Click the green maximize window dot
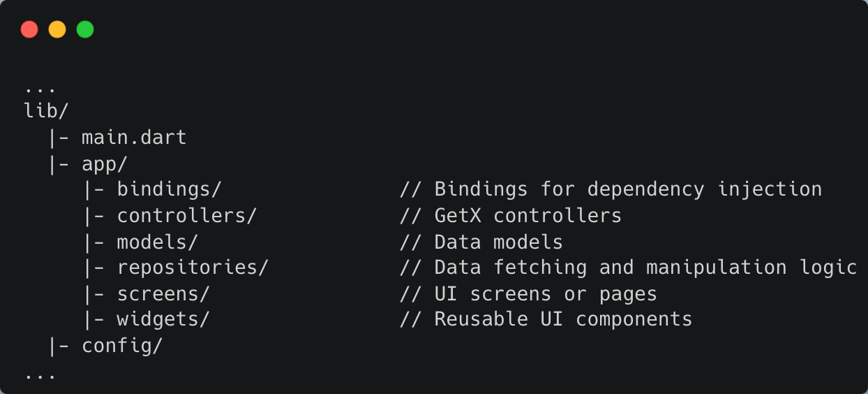868x394 pixels. point(85,29)
